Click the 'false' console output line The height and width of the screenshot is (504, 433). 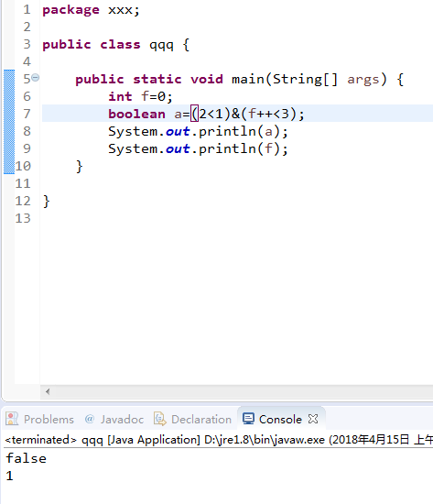point(26,458)
